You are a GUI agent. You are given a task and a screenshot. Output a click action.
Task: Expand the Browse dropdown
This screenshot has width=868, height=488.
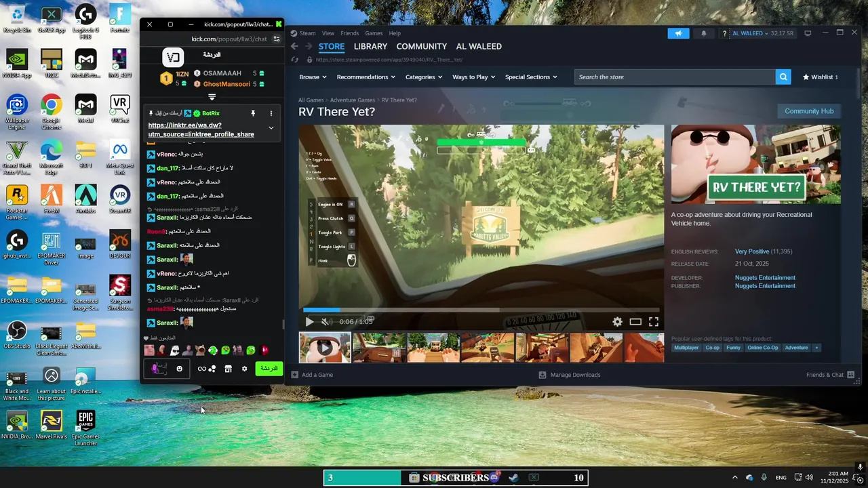click(x=313, y=77)
